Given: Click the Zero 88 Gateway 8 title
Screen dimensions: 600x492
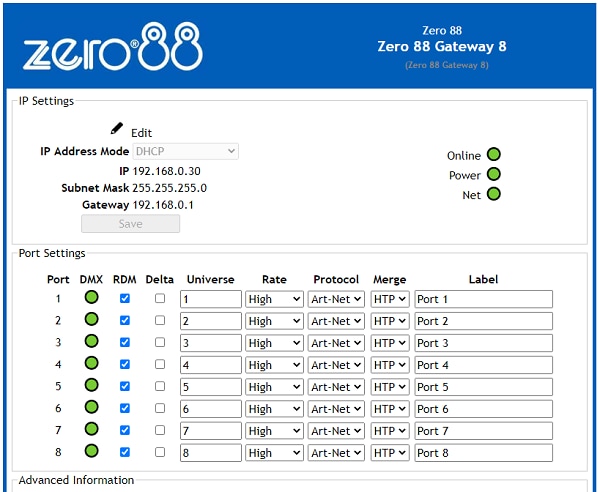Looking at the screenshot, I should (x=442, y=46).
